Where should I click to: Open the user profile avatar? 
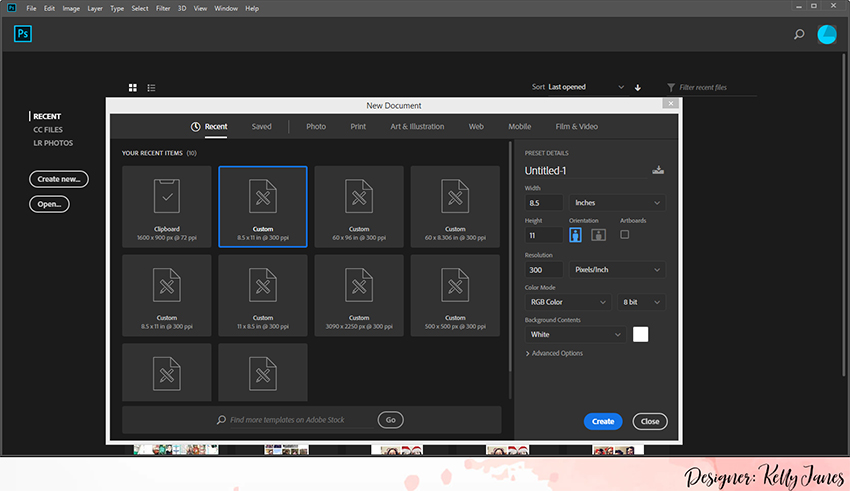tap(827, 35)
